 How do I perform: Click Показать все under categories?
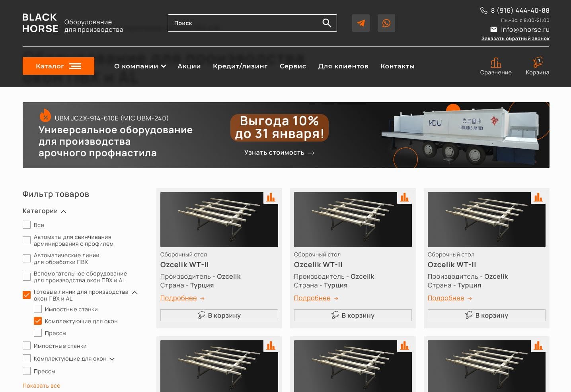[x=41, y=386]
